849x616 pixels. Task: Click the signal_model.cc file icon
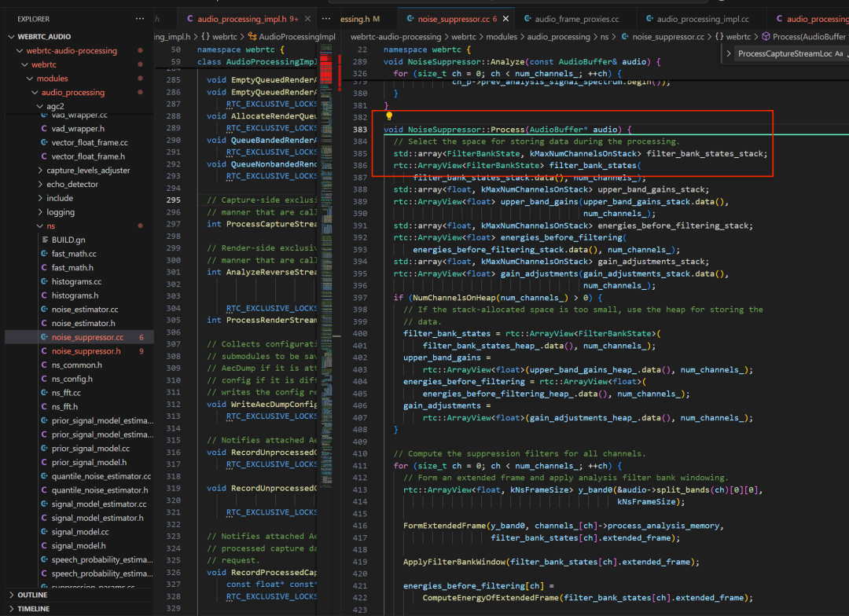point(44,532)
